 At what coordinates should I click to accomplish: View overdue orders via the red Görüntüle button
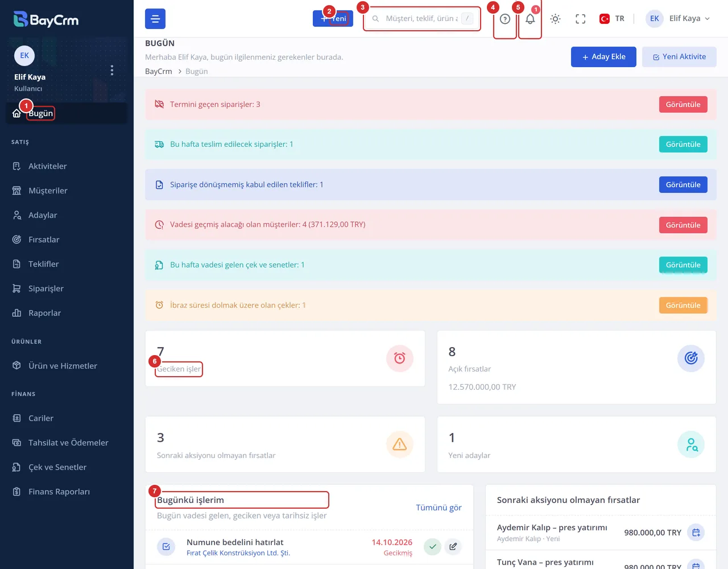click(683, 105)
